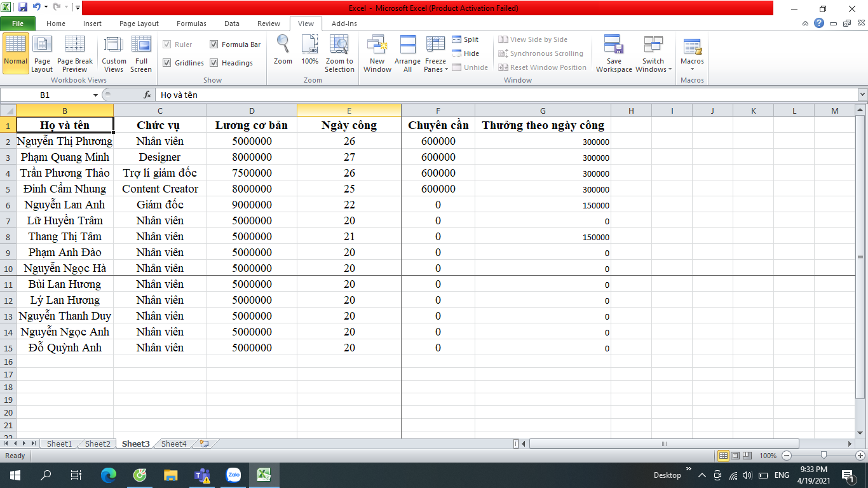Select row 5 header
The height and width of the screenshot is (488, 868).
8,189
